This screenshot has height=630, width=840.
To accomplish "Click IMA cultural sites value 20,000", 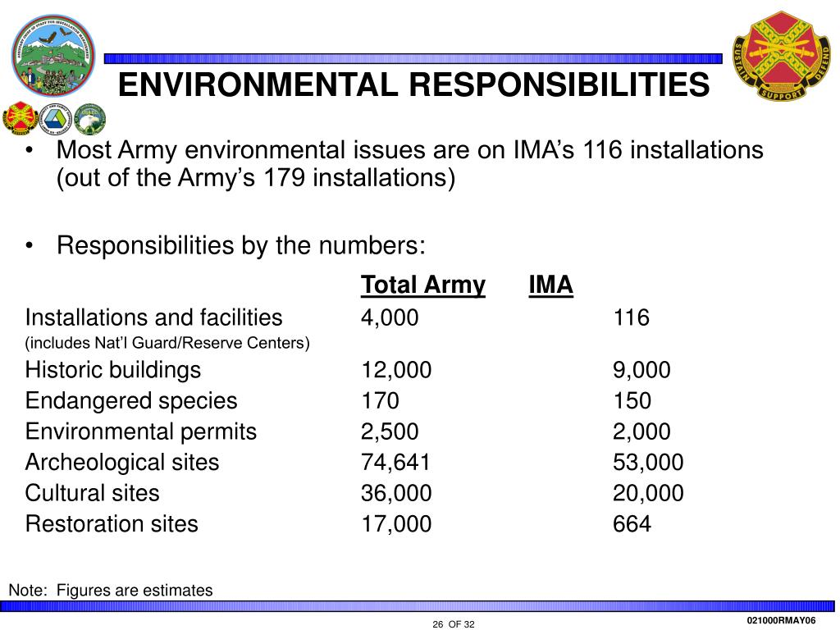I will [648, 493].
